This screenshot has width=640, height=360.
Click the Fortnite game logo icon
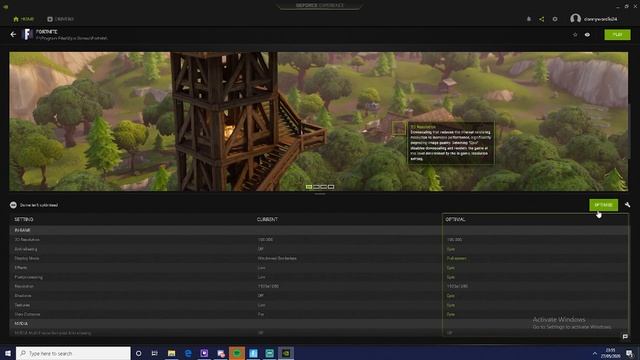[x=27, y=34]
